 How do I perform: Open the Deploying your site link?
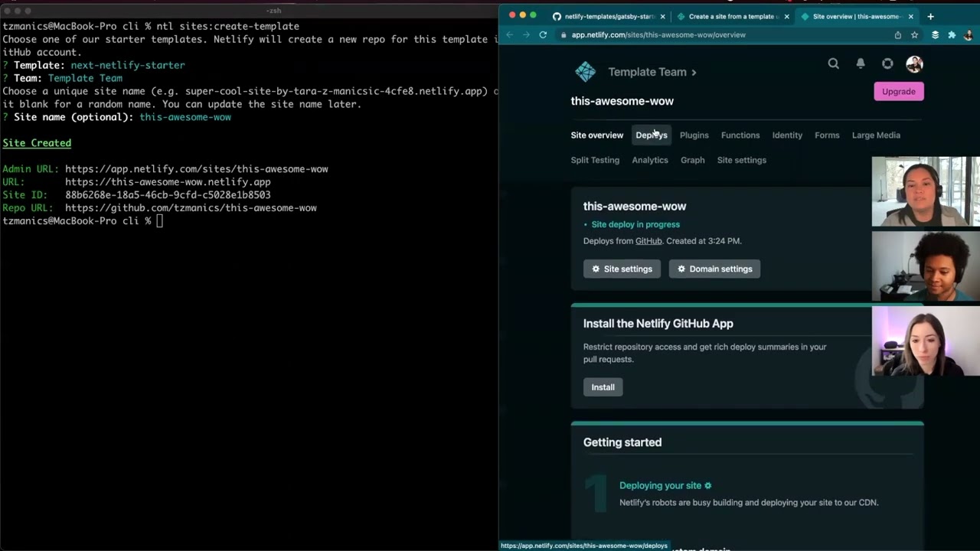(661, 485)
